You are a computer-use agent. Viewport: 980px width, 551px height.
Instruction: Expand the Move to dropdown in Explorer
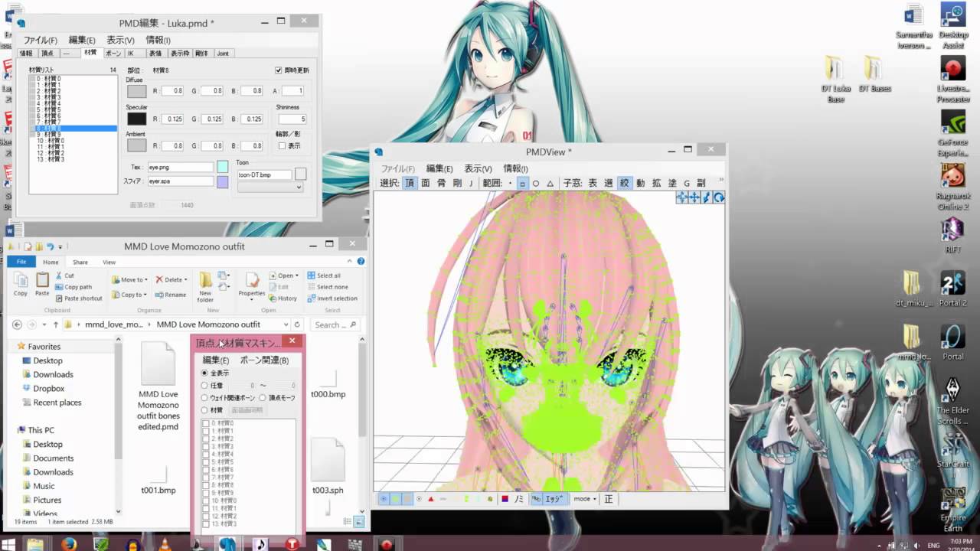tap(145, 280)
